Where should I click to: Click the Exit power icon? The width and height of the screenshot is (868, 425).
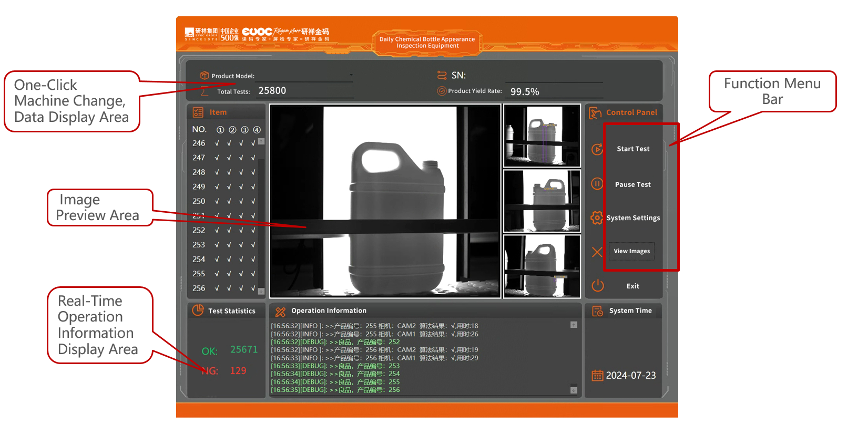(x=598, y=286)
